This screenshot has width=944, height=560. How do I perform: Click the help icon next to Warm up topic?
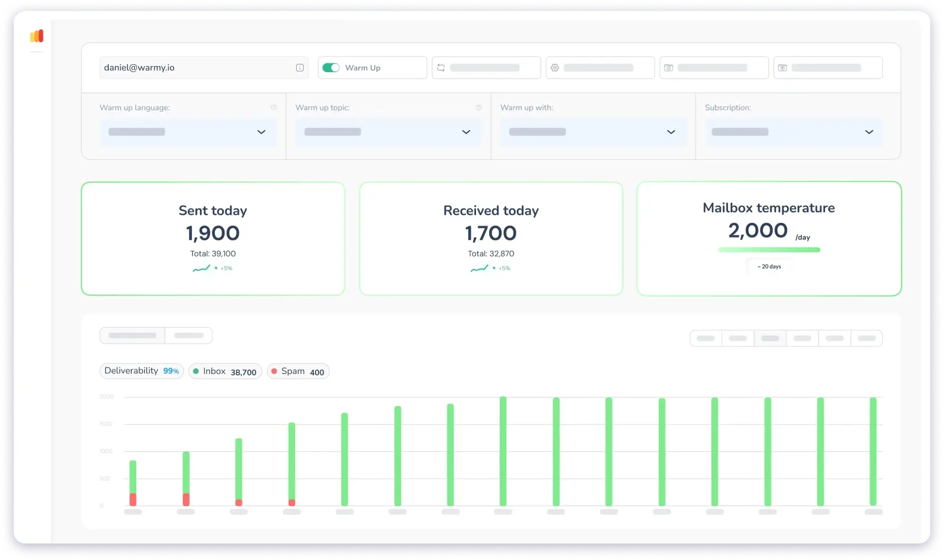(x=478, y=107)
